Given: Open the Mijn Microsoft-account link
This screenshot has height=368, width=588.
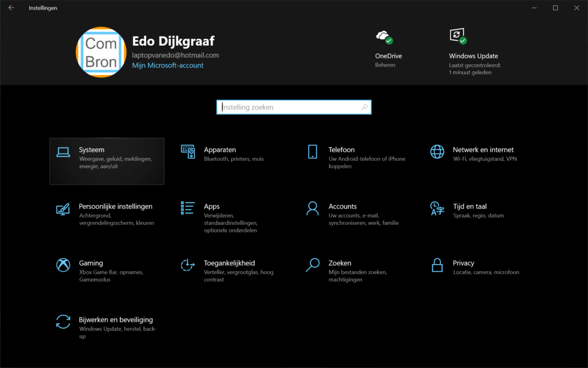Looking at the screenshot, I should [168, 65].
